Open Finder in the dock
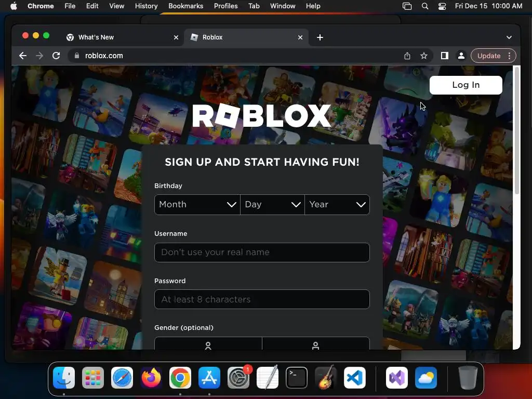Screen dimensions: 532x399 click(x=64, y=378)
